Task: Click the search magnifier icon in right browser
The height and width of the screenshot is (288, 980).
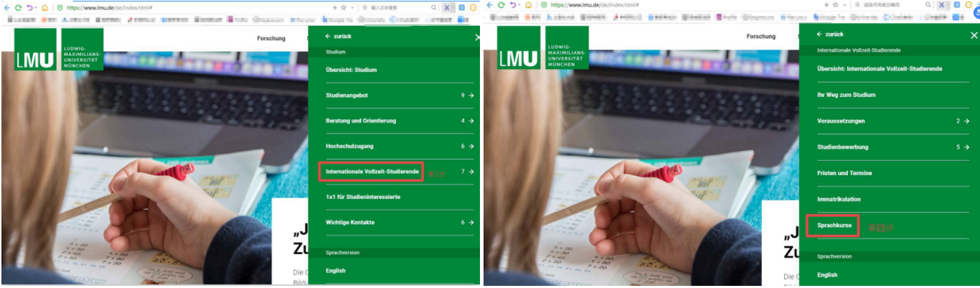Action: [928, 5]
